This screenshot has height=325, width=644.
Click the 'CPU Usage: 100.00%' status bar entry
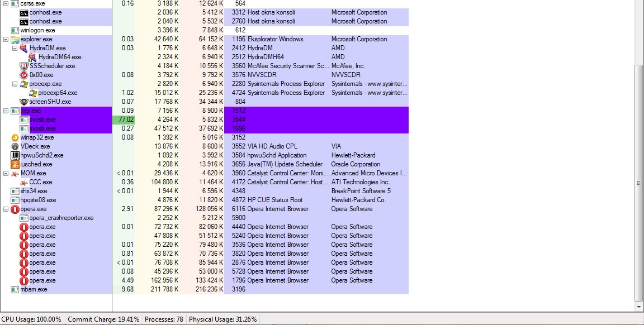pos(31,319)
